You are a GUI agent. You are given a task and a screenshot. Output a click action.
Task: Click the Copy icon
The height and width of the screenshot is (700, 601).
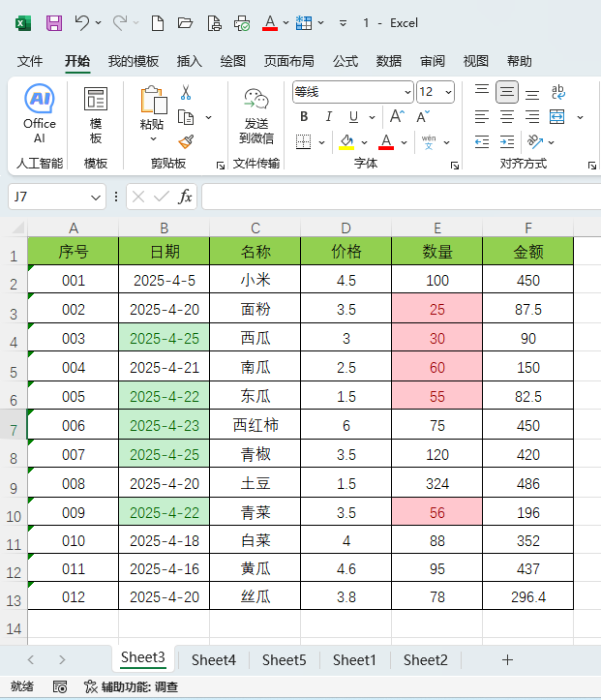186,117
